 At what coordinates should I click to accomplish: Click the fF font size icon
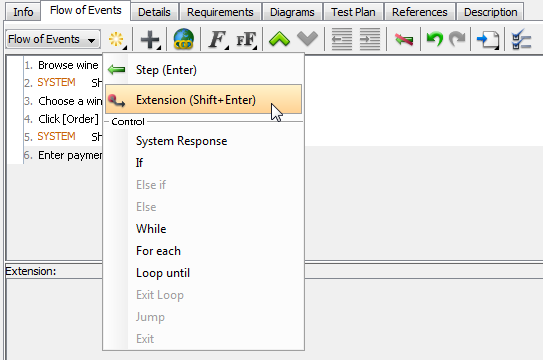point(247,39)
